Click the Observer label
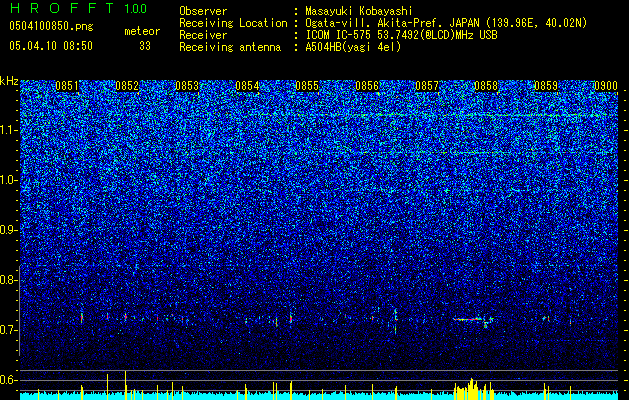This screenshot has width=629, height=400. pyautogui.click(x=203, y=11)
